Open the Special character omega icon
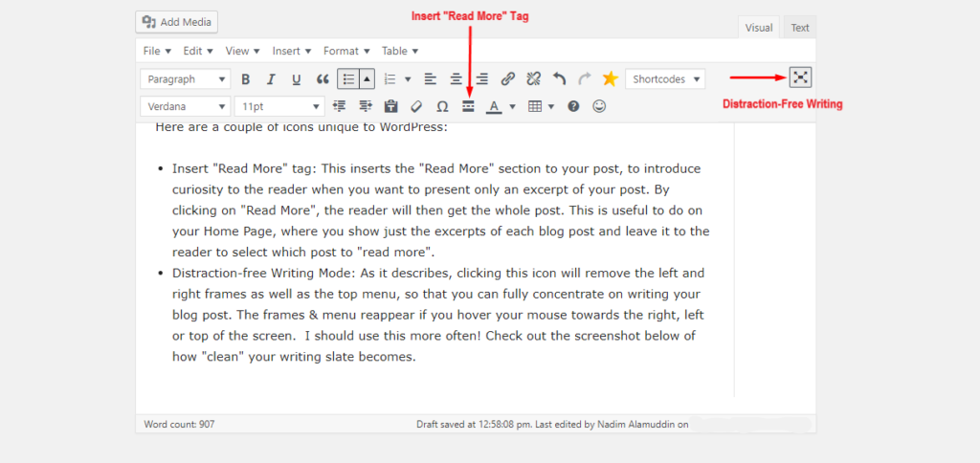The height and width of the screenshot is (463, 980). coord(442,106)
